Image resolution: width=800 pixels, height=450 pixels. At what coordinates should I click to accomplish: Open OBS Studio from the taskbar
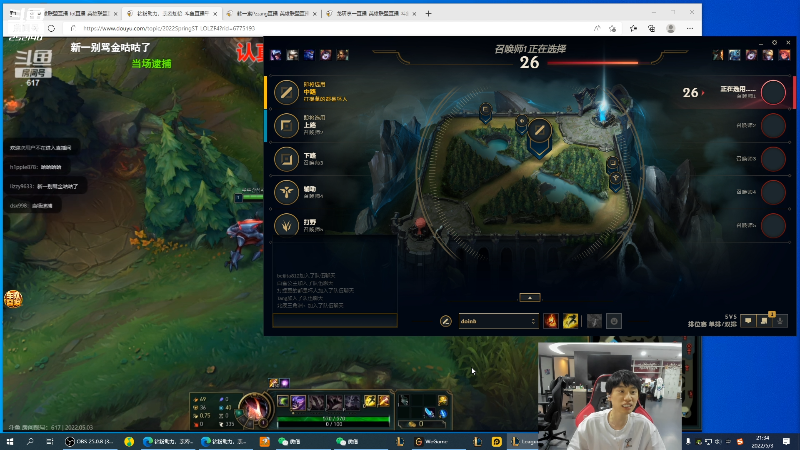coord(91,441)
